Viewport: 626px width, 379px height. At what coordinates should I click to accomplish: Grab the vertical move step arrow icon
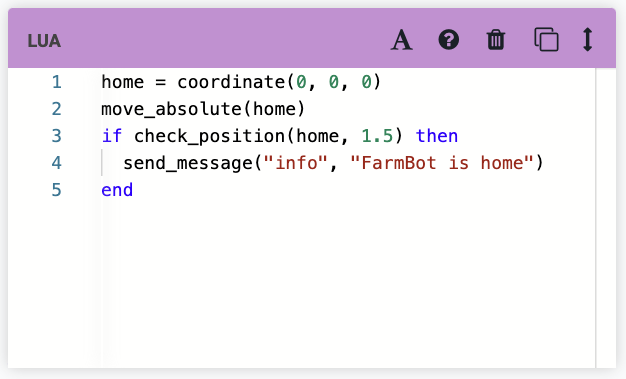(587, 39)
